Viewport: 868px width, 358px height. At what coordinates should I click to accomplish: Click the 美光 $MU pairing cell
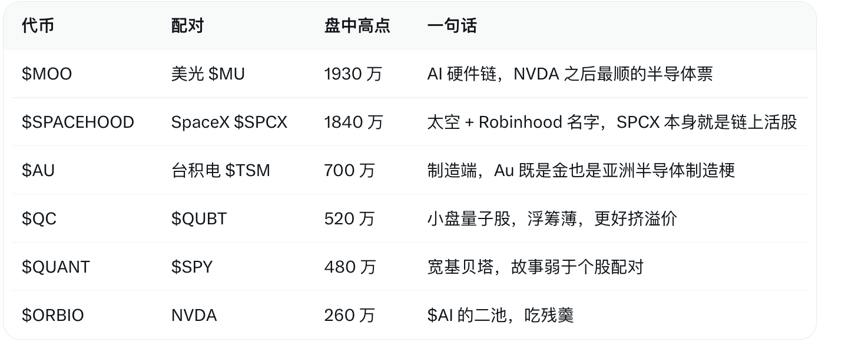point(208,74)
